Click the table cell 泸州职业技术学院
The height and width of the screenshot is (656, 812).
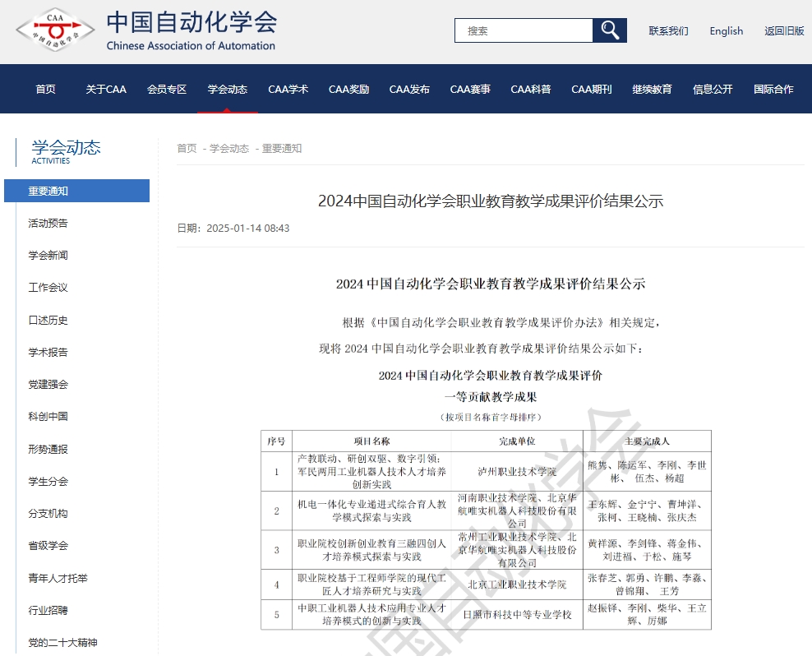[x=517, y=472]
